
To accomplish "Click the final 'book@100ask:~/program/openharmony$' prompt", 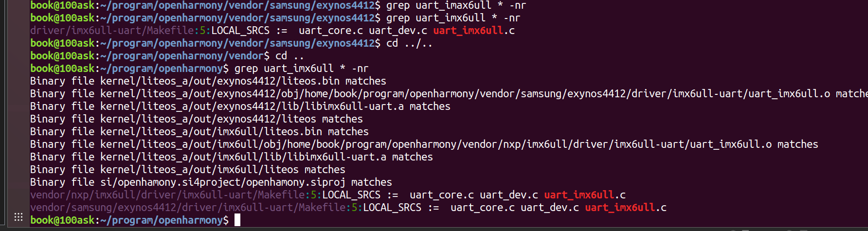I will (x=129, y=220).
